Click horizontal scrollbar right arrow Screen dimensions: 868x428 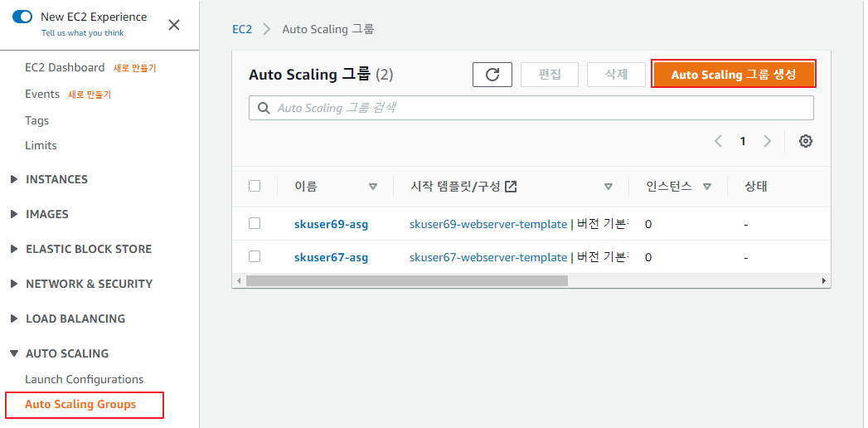[x=824, y=280]
